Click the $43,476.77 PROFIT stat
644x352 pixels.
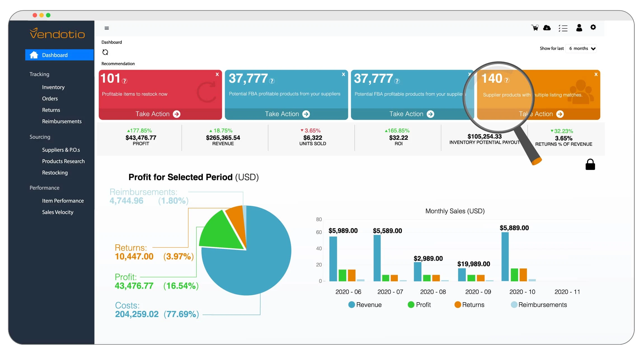point(141,137)
